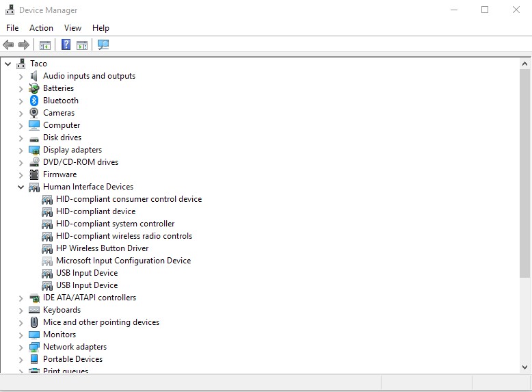Click the Cameras category icon
Screen dimensions: 532x392
tap(34, 113)
